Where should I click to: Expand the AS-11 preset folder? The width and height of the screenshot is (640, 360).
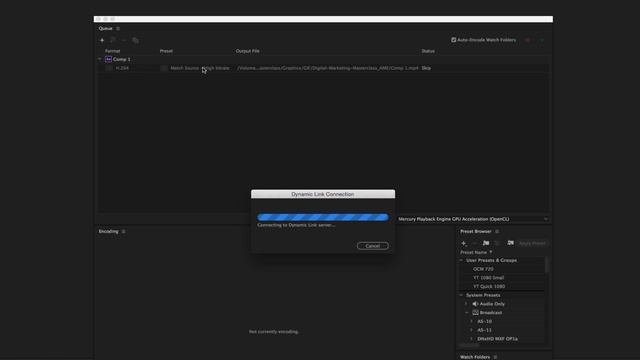pyautogui.click(x=471, y=330)
